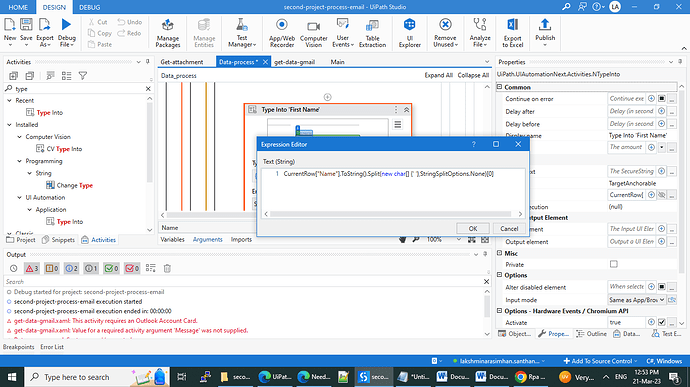Viewport: 690px width, 387px height.
Task: Launch the App/Web Recorder
Action: (282, 33)
